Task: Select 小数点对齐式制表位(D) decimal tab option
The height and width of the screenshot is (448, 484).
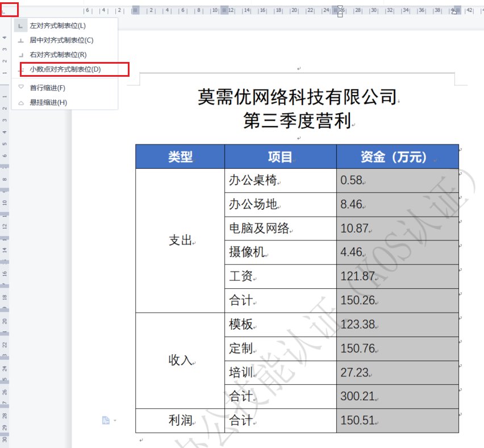Action: [65, 69]
